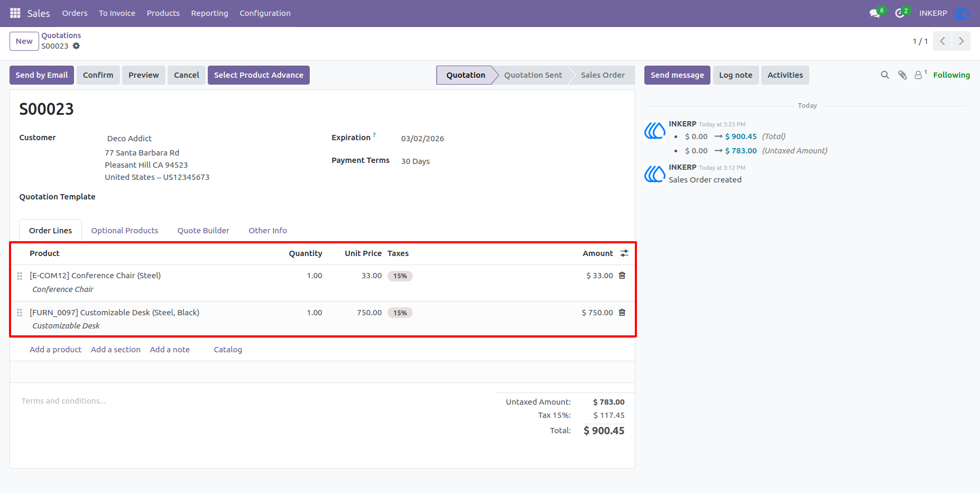Screen dimensions: 980x493
Task: Create a New quotation
Action: click(24, 41)
